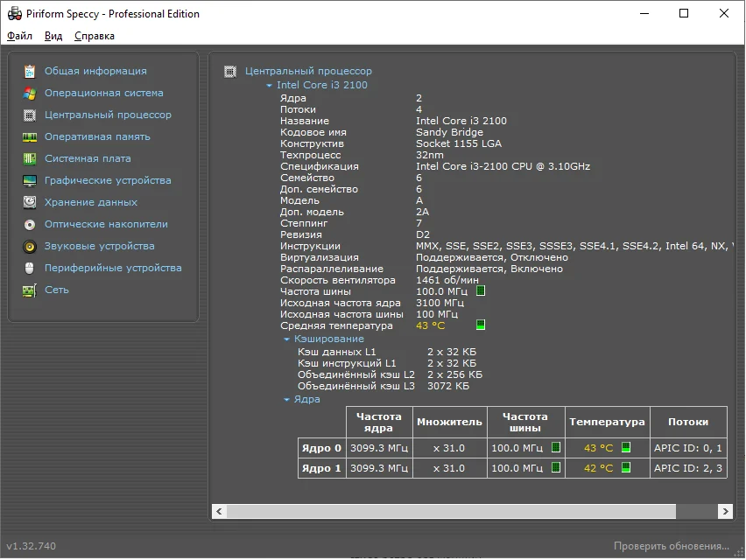Click the Системная плата motherboard icon

[30, 158]
